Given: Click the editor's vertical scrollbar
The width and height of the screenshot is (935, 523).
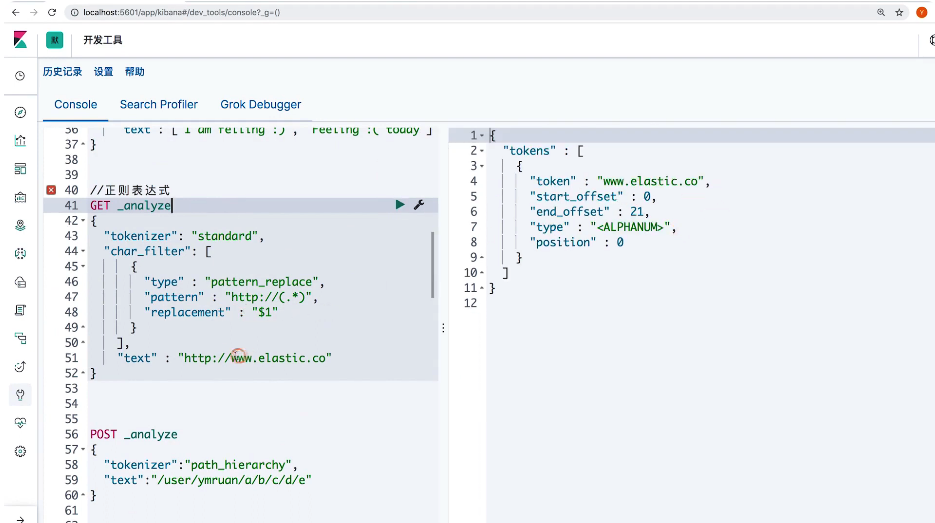Looking at the screenshot, I should coord(434,264).
